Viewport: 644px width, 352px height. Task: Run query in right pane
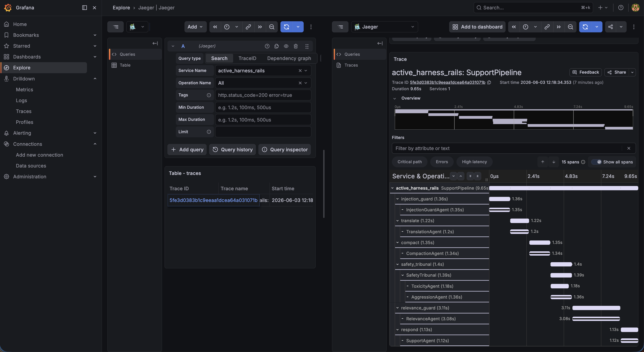click(x=585, y=27)
